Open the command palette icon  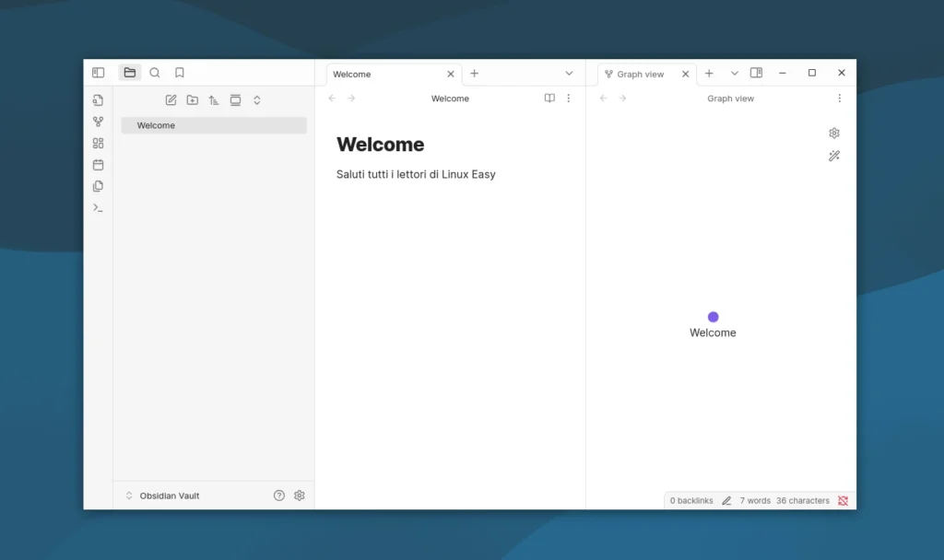pyautogui.click(x=98, y=208)
